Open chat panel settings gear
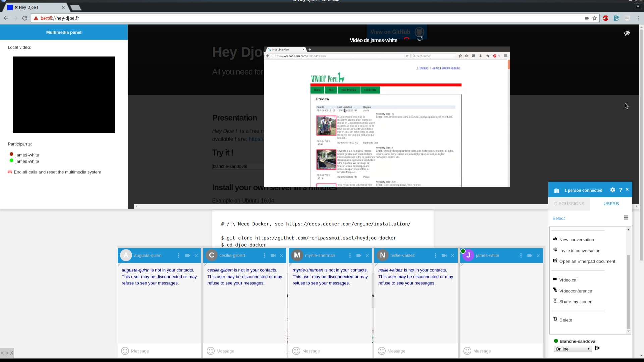The height and width of the screenshot is (362, 644). coord(612,190)
